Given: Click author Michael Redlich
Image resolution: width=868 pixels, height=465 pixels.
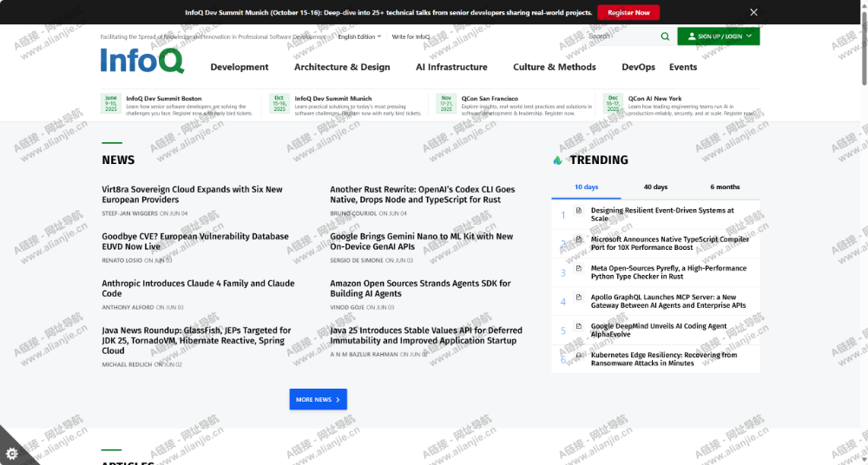Looking at the screenshot, I should [127, 365].
